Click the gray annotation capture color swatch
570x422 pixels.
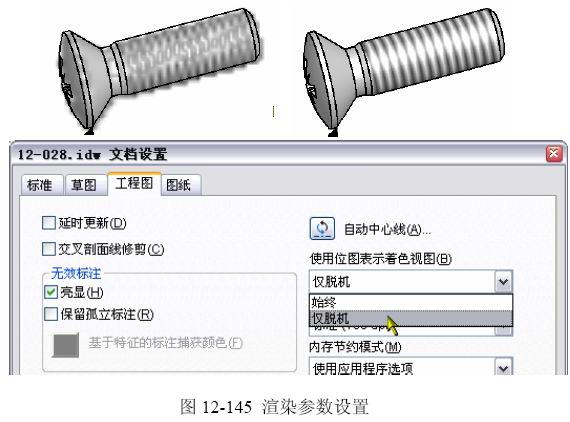click(66, 345)
